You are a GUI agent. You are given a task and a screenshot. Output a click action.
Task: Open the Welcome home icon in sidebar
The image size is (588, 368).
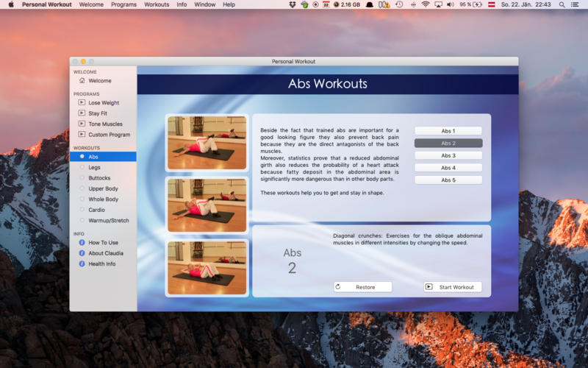(82, 80)
